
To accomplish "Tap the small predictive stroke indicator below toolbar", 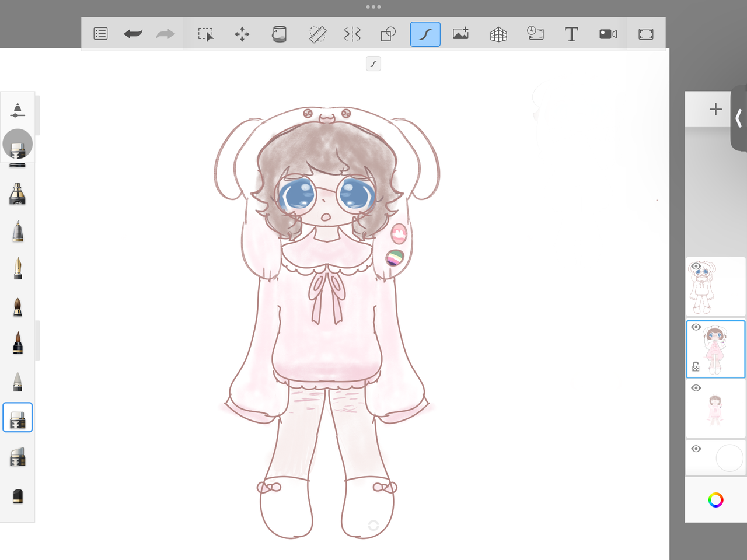I will coord(373,64).
